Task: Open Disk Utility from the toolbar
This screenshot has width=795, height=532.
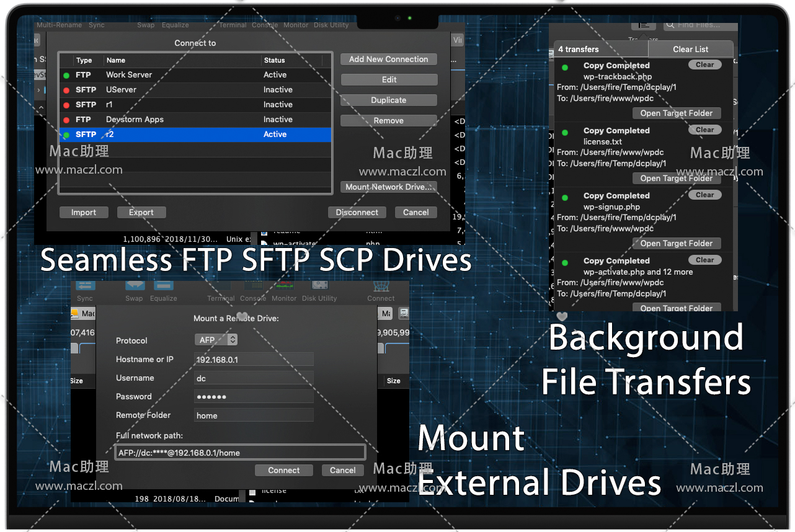Action: point(319,286)
